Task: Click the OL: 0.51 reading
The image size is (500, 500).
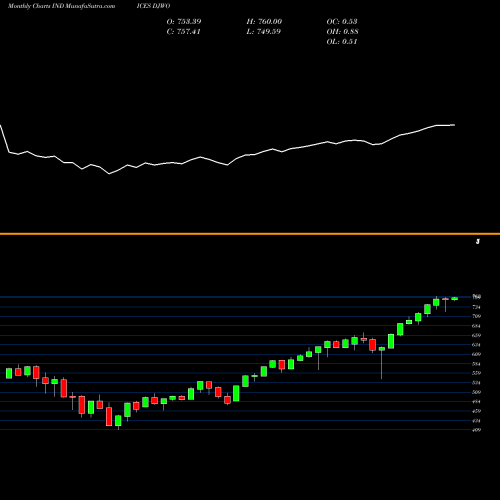Action: pyautogui.click(x=342, y=41)
